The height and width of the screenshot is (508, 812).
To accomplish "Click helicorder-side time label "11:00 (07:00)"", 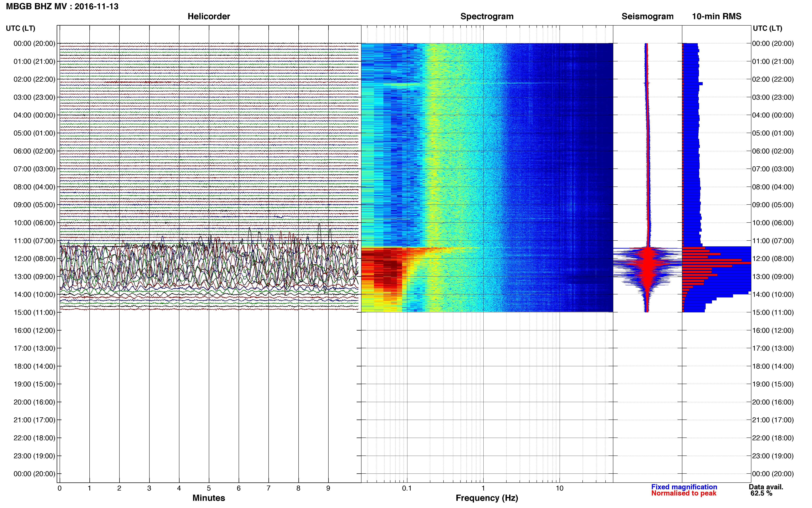I will coord(34,241).
